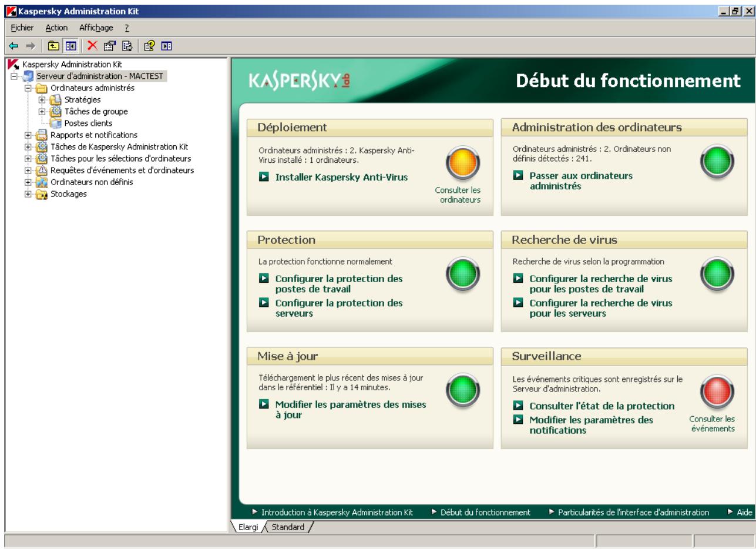Configure virus scan pour les serveurs
The image size is (756, 549).
601,309
